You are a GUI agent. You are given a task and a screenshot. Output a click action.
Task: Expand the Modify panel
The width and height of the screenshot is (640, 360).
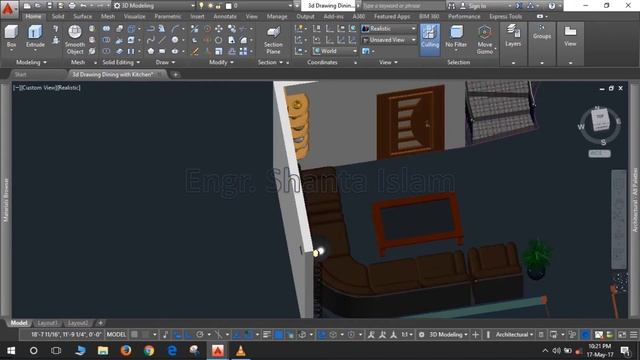coord(221,62)
